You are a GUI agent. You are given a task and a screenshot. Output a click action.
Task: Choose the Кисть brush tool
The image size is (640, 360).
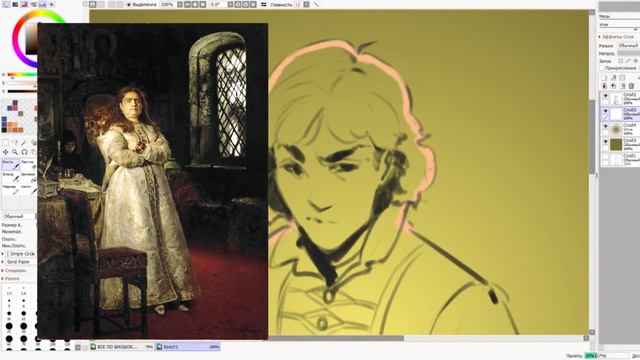11,164
